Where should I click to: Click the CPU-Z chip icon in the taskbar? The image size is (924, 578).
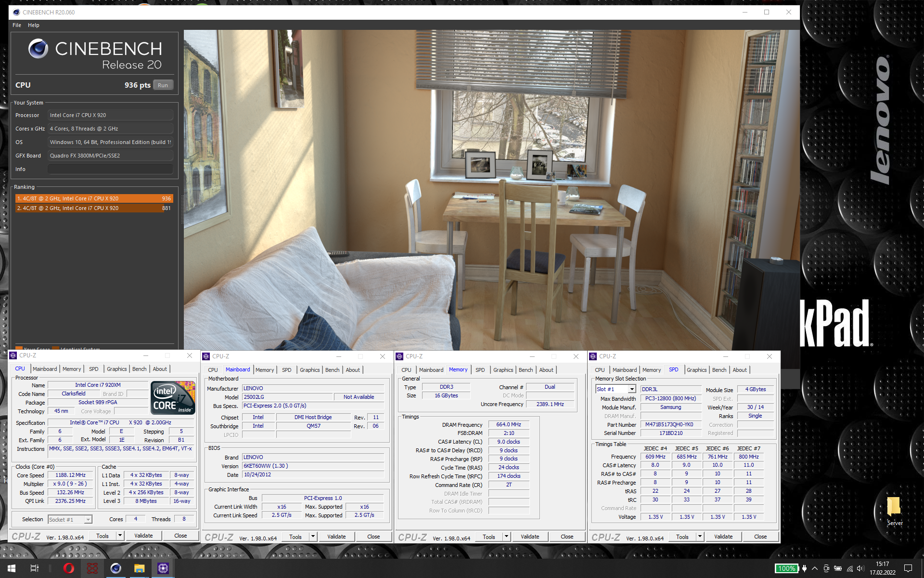(163, 568)
